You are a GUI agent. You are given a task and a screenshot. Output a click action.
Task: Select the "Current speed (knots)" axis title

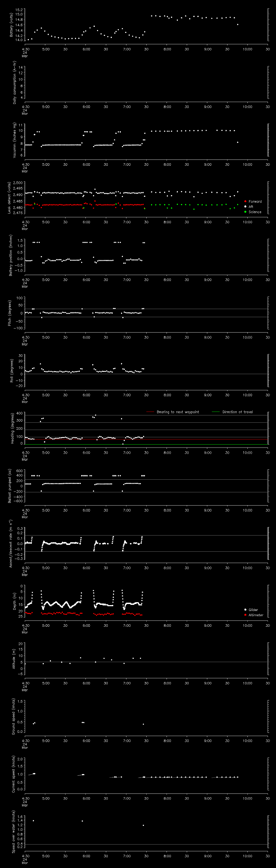(x=13, y=774)
